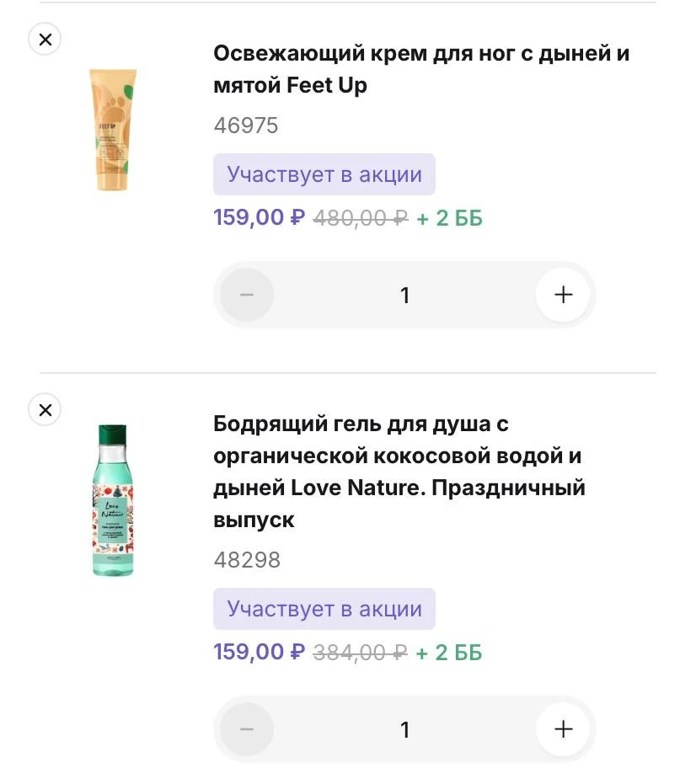
Task: Tap 'Участвует в акции' badge for foot cream
Action: 324,174
